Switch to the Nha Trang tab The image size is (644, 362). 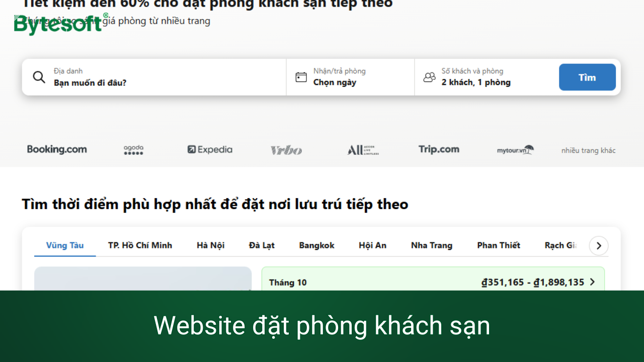tap(431, 245)
